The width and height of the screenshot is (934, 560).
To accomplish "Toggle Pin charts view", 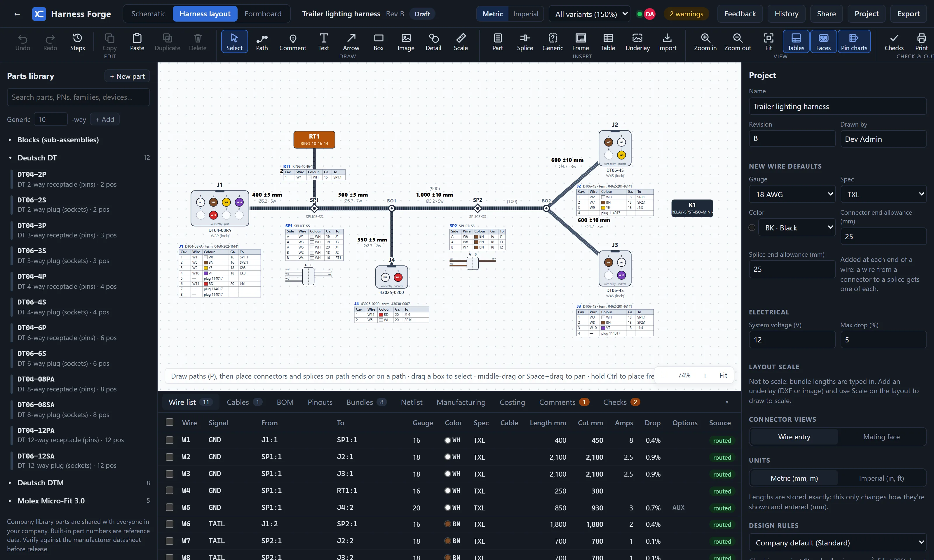I will [854, 41].
